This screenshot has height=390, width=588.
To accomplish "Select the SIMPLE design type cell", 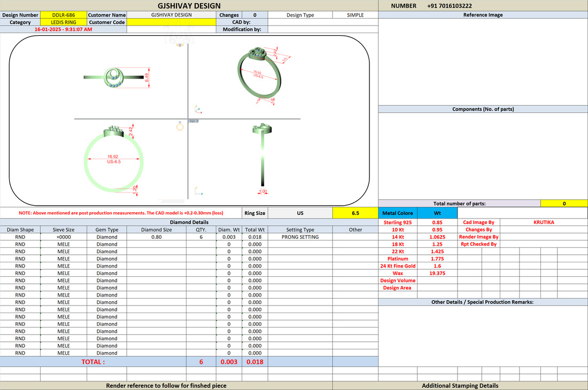I will point(355,15).
